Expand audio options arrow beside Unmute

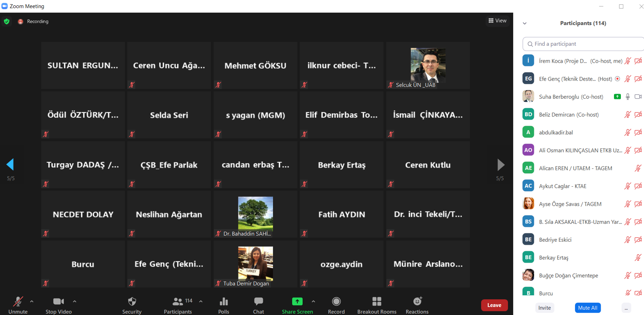point(32,301)
